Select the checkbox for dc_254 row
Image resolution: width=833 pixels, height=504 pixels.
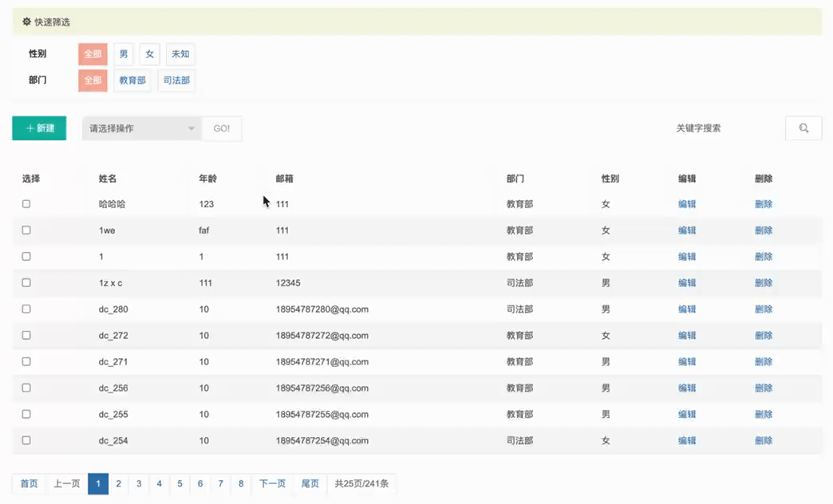click(26, 440)
